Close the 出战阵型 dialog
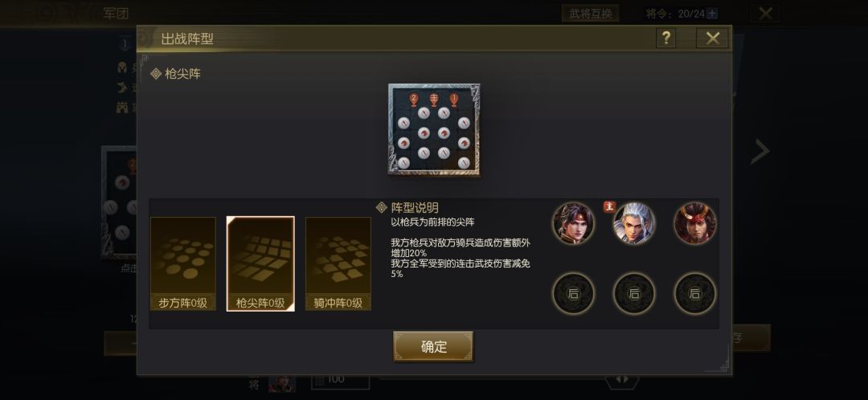 (712, 39)
